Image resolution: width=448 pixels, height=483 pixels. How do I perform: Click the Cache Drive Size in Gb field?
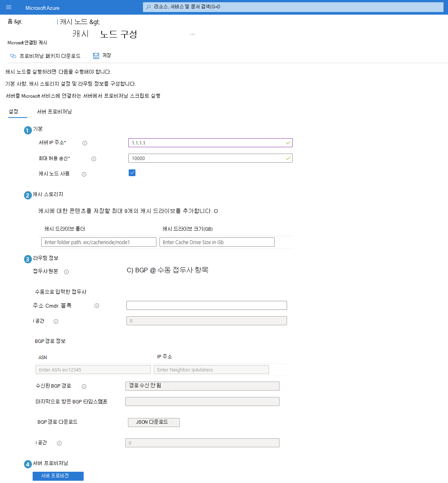217,242
